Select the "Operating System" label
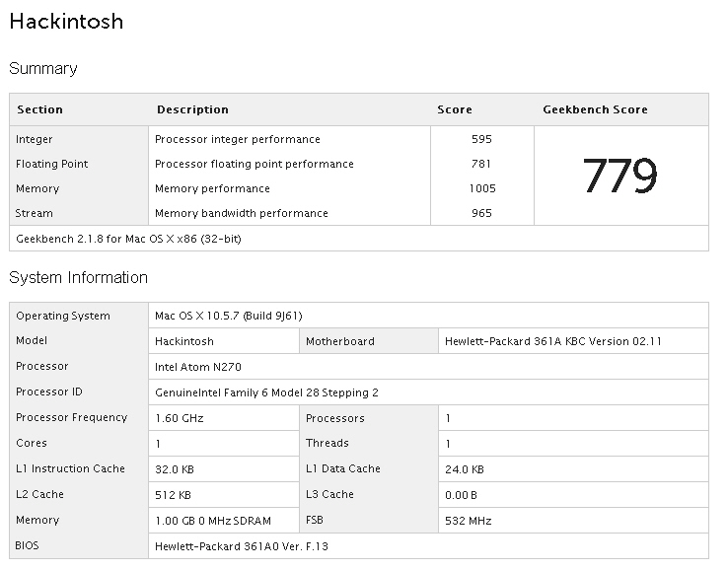728x570 pixels. (63, 316)
